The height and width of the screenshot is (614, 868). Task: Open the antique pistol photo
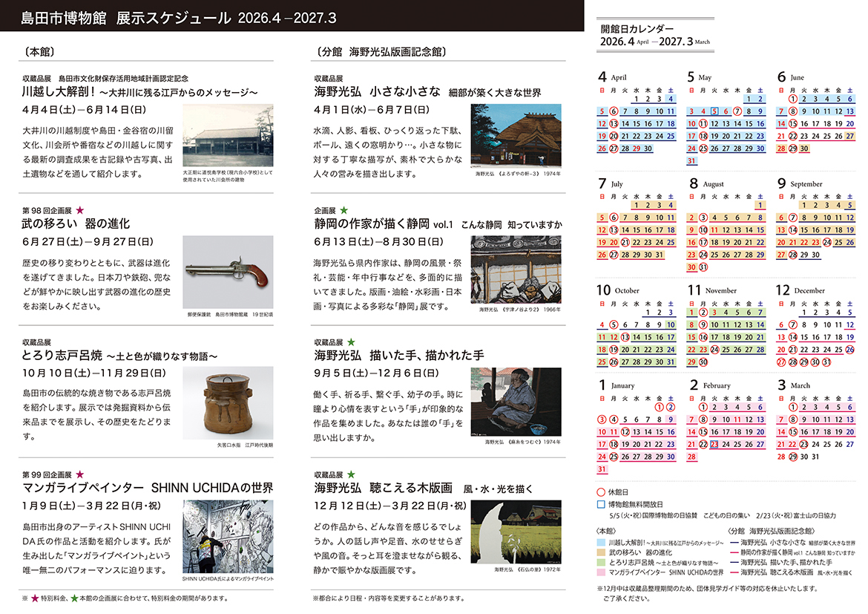[228, 272]
